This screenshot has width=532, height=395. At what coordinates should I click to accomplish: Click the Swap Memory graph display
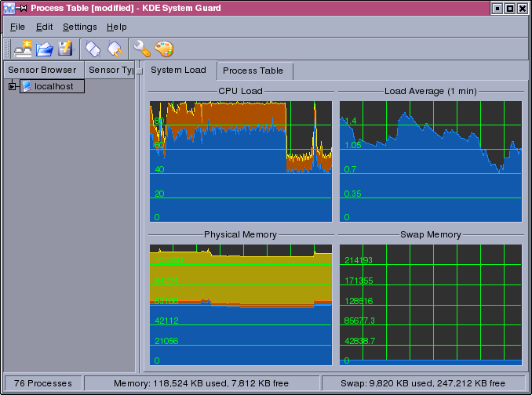click(430, 304)
